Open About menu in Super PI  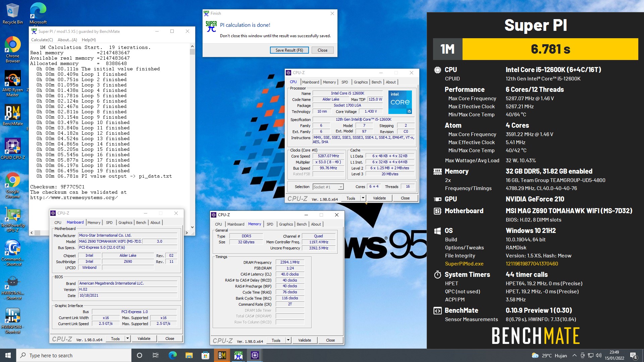click(x=67, y=40)
